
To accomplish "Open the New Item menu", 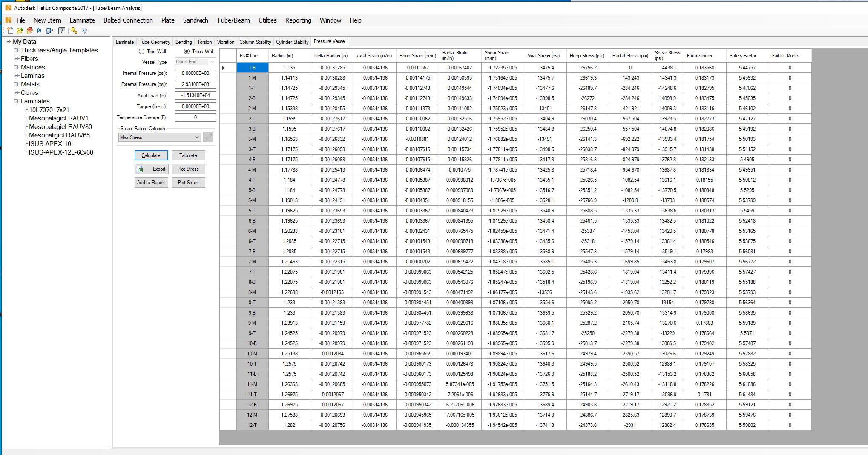I will [x=47, y=20].
